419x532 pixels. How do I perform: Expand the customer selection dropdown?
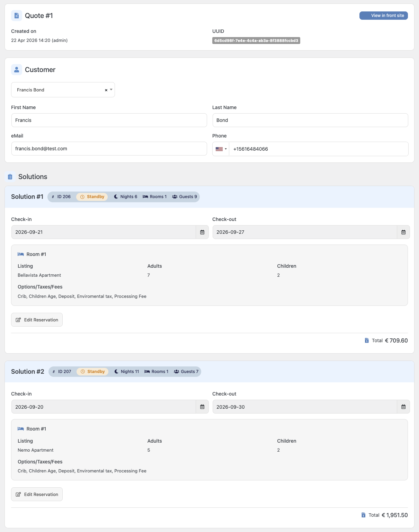111,90
